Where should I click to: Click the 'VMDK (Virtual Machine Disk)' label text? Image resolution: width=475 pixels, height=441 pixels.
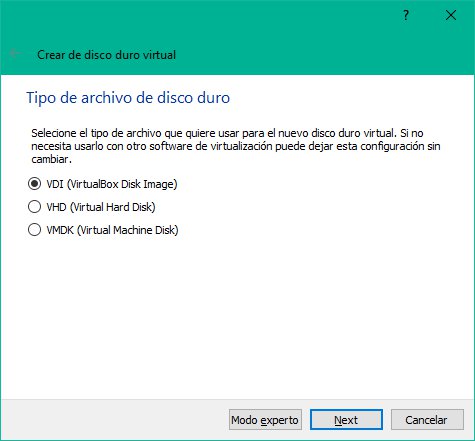[x=112, y=230]
